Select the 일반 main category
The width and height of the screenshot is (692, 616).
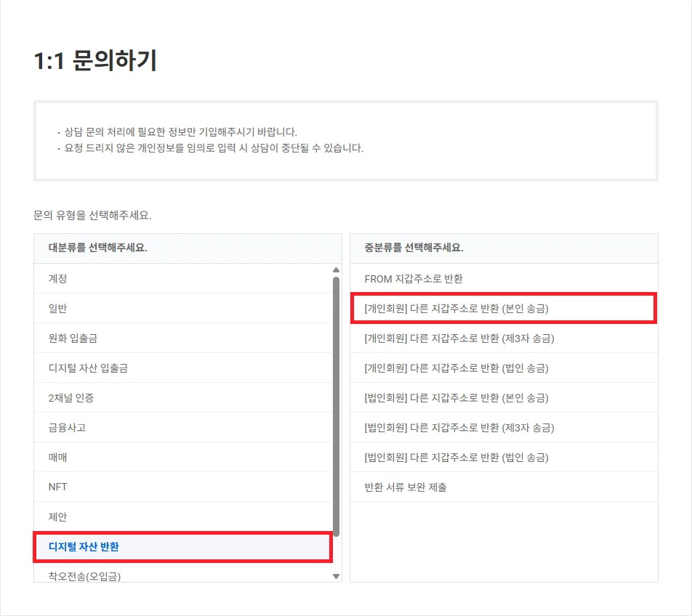(x=182, y=308)
